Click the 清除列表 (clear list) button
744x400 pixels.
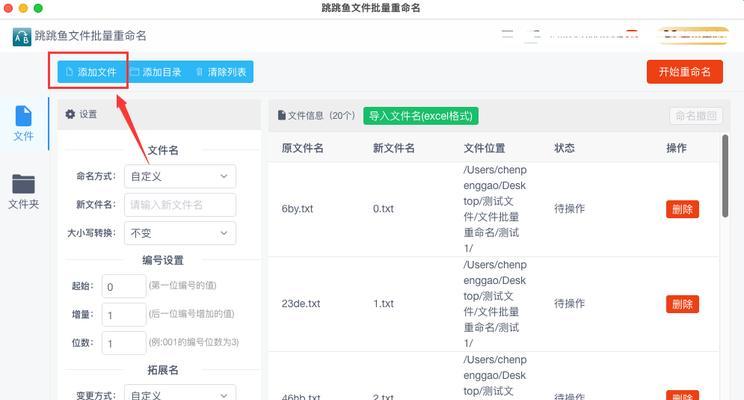(x=221, y=72)
